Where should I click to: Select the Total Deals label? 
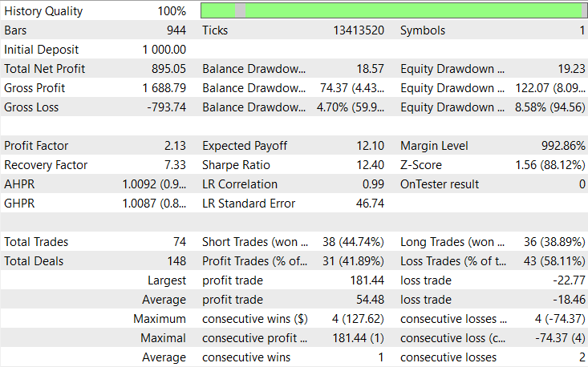(34, 261)
